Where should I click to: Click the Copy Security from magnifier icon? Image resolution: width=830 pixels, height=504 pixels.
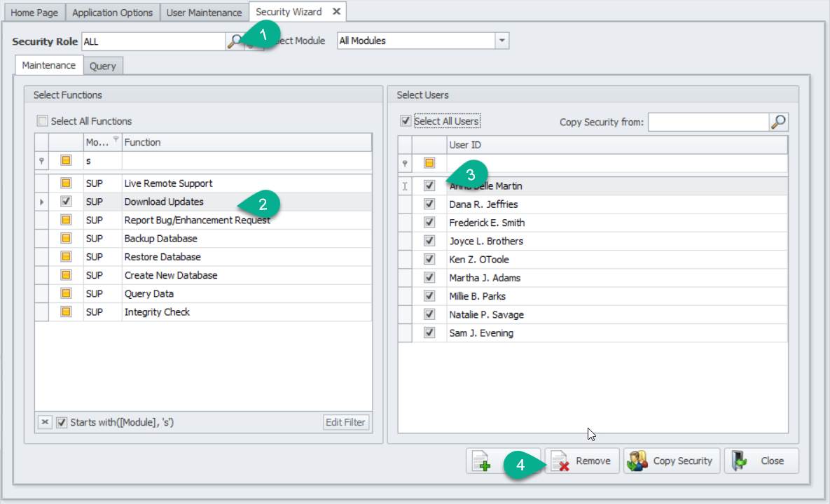[778, 122]
